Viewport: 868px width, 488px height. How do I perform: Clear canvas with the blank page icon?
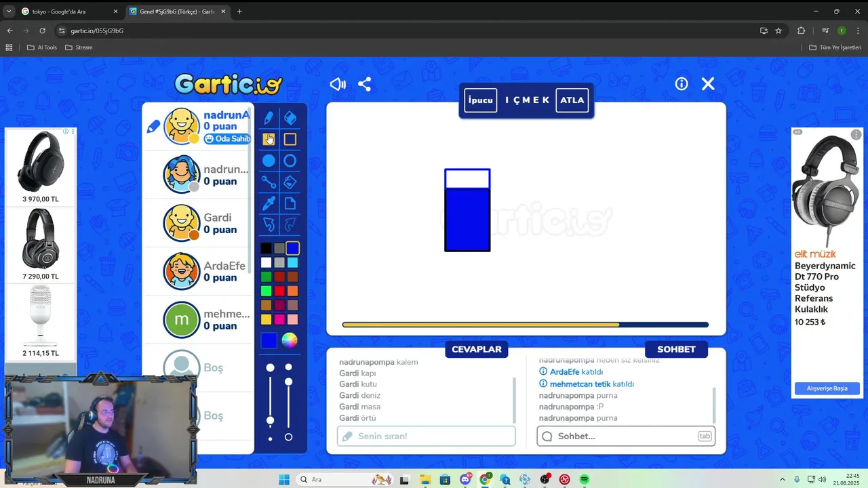coord(290,203)
